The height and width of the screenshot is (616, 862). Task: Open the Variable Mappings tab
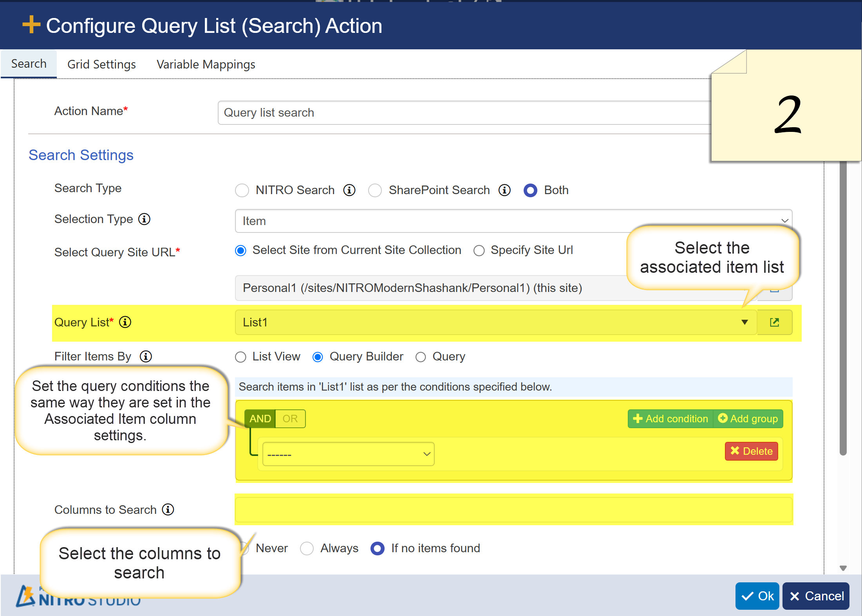click(206, 64)
